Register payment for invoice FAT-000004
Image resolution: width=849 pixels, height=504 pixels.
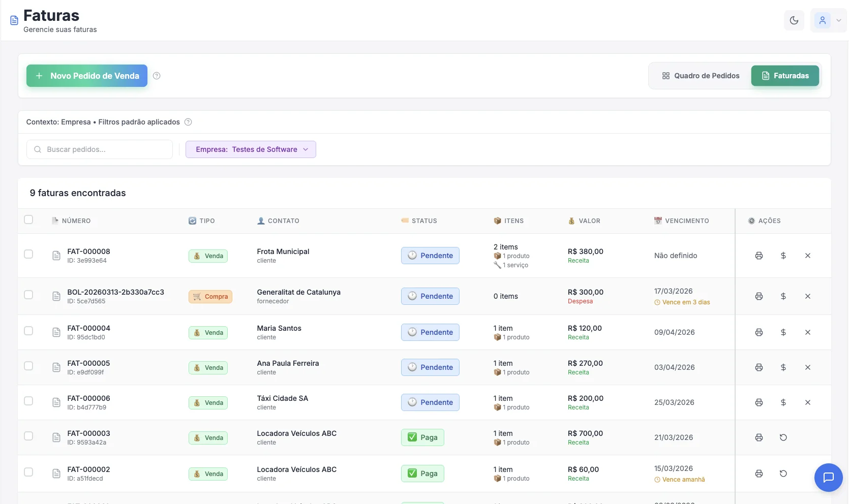pyautogui.click(x=783, y=332)
